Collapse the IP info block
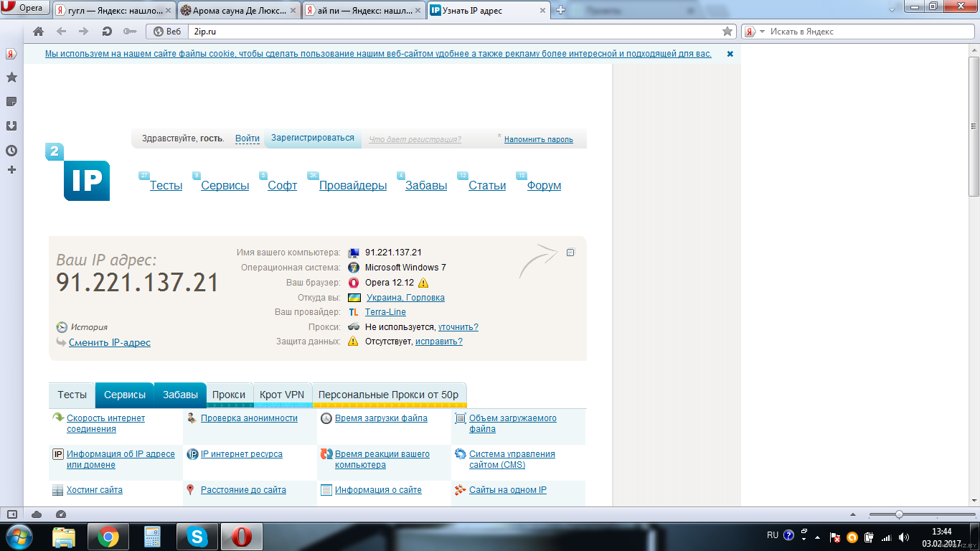 click(570, 253)
